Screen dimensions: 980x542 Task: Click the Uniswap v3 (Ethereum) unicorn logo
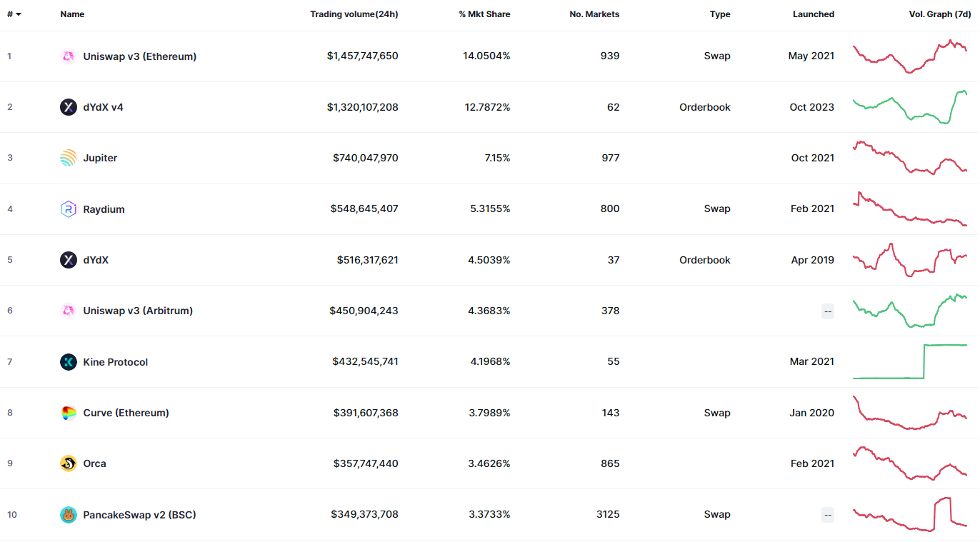point(69,56)
